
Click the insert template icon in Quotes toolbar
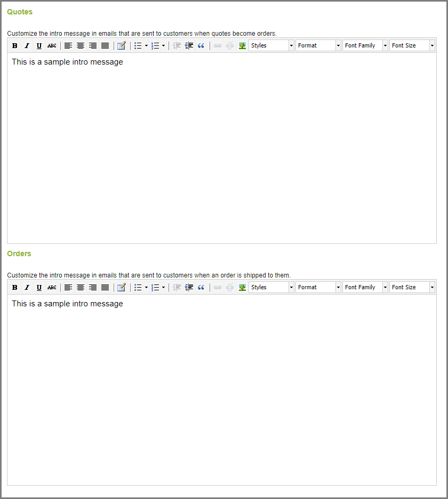coord(122,45)
